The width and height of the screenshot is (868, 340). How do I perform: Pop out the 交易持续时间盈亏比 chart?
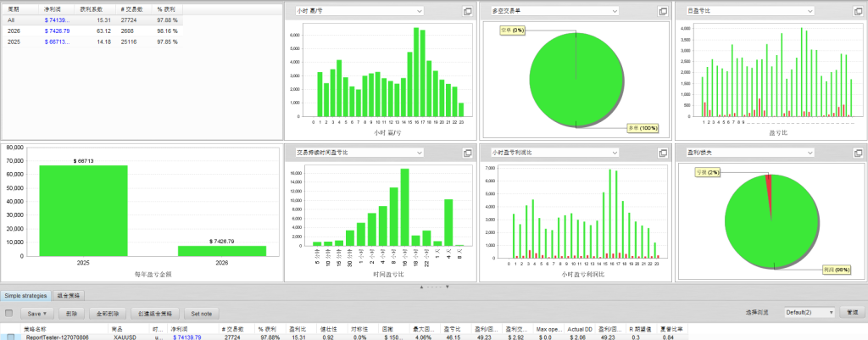point(468,153)
